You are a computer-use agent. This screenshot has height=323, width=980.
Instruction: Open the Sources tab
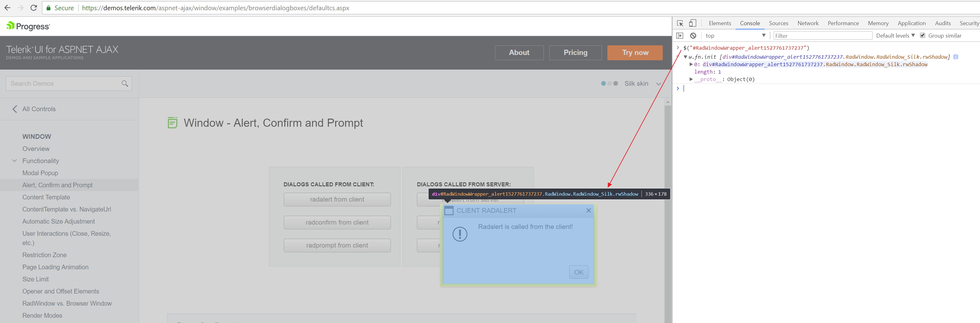coord(778,23)
